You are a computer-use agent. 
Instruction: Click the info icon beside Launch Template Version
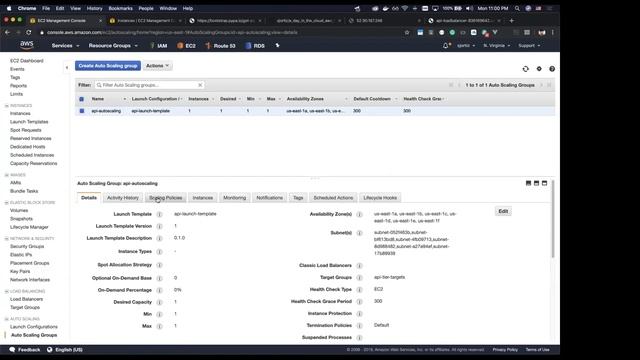click(x=160, y=226)
